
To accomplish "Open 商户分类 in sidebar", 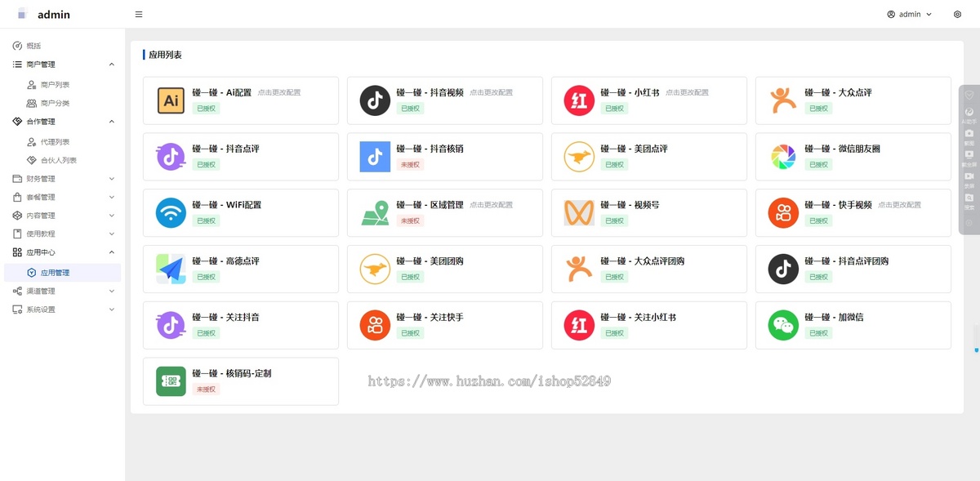I will (x=63, y=103).
